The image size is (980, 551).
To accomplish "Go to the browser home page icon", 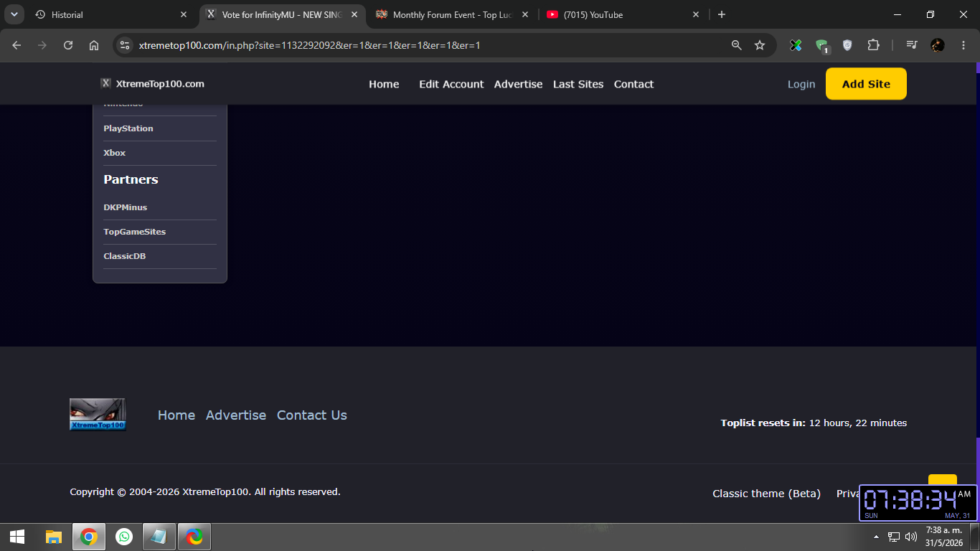I will click(x=94, y=45).
